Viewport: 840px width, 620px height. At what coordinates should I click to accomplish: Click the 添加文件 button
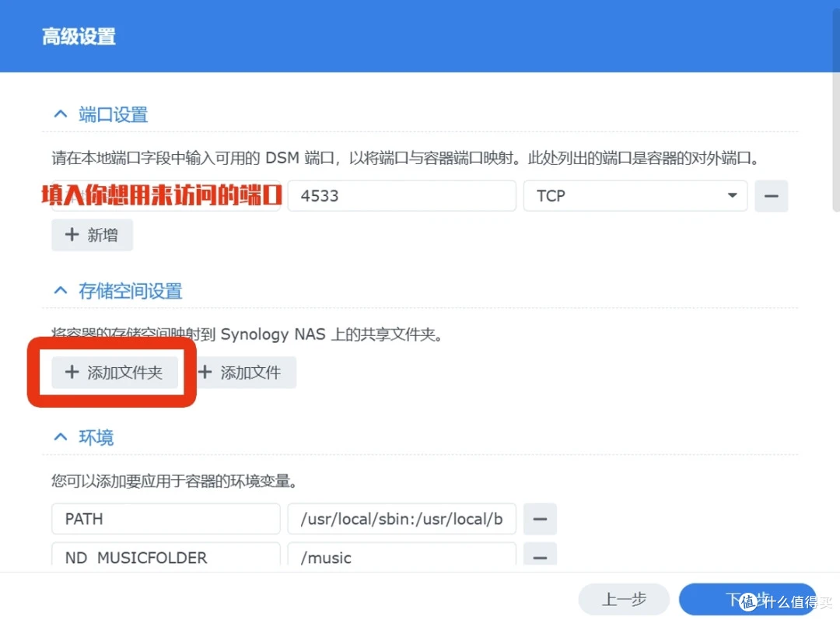pyautogui.click(x=240, y=373)
